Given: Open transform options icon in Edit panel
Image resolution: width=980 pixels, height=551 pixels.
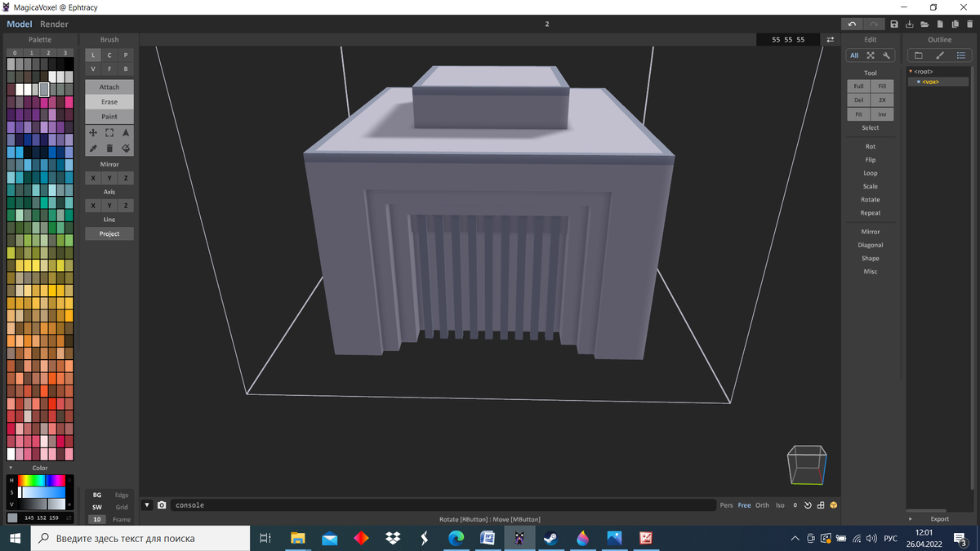Looking at the screenshot, I should click(871, 56).
